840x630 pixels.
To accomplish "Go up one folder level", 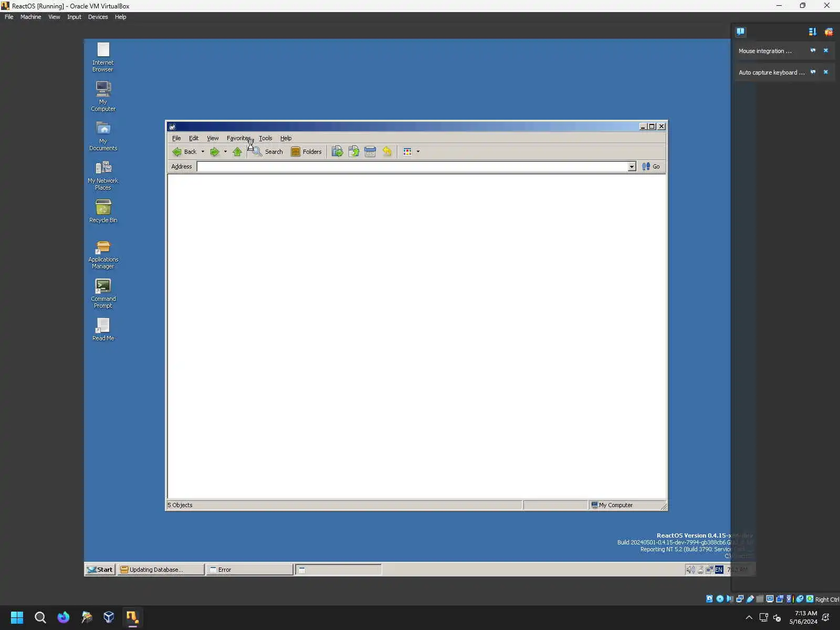I will (x=237, y=152).
